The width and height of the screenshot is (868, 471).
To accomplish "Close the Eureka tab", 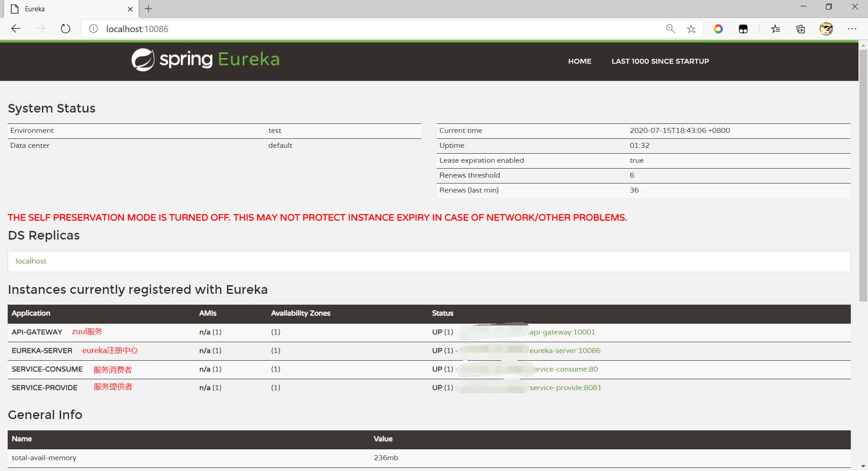I will (130, 9).
